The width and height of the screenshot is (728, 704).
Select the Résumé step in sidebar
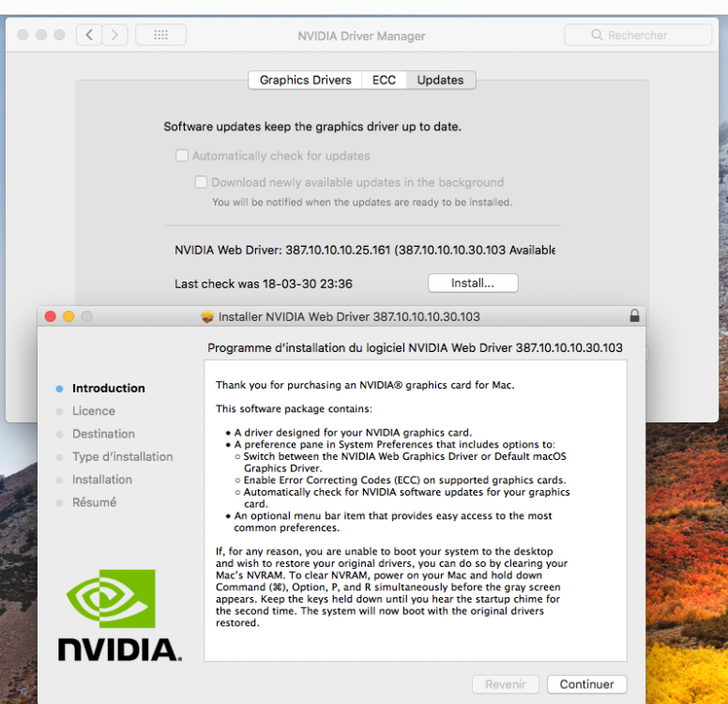click(x=94, y=502)
